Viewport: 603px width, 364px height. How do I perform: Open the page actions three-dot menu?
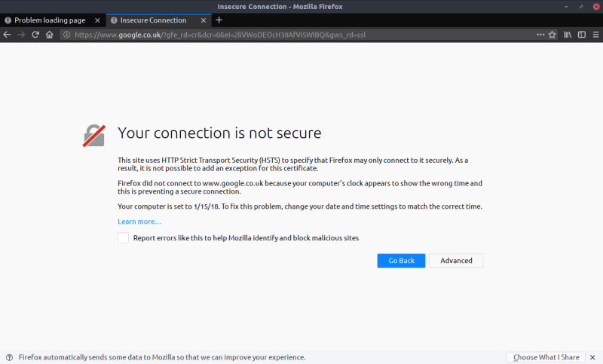(x=540, y=35)
